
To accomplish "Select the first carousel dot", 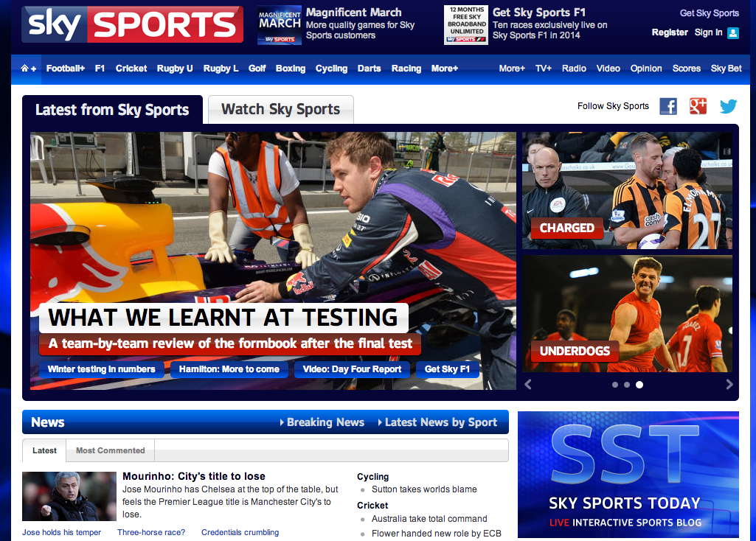I will [614, 385].
